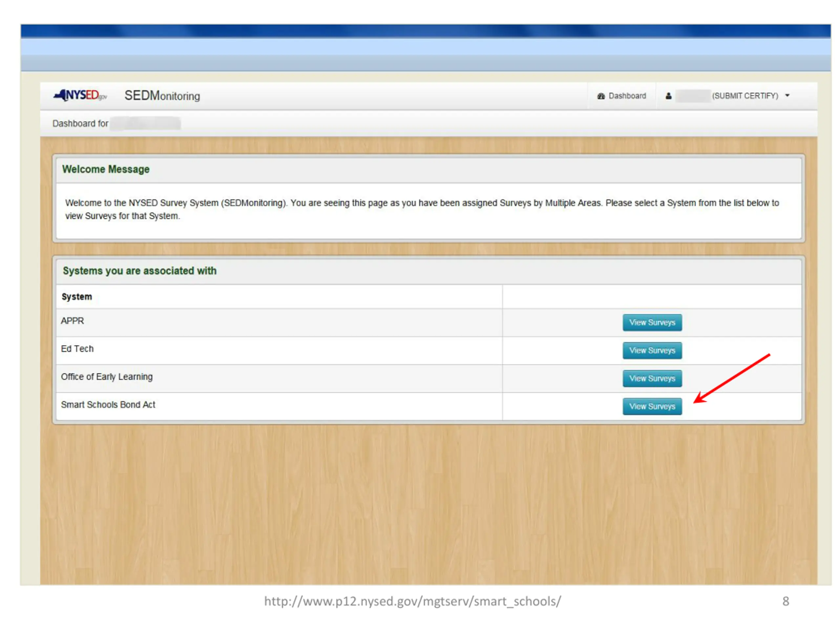The width and height of the screenshot is (840, 630).
Task: Click the Systems you are associated with heading
Action: pos(140,271)
